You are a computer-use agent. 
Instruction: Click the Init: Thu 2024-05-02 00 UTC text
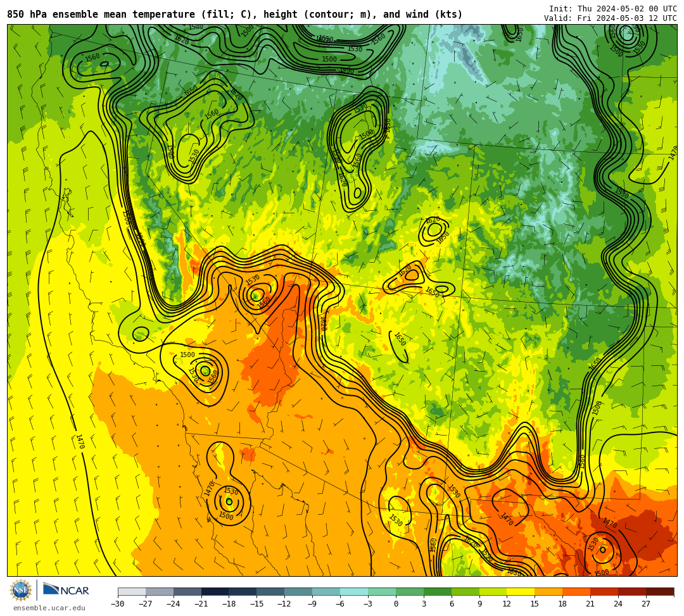[613, 9]
